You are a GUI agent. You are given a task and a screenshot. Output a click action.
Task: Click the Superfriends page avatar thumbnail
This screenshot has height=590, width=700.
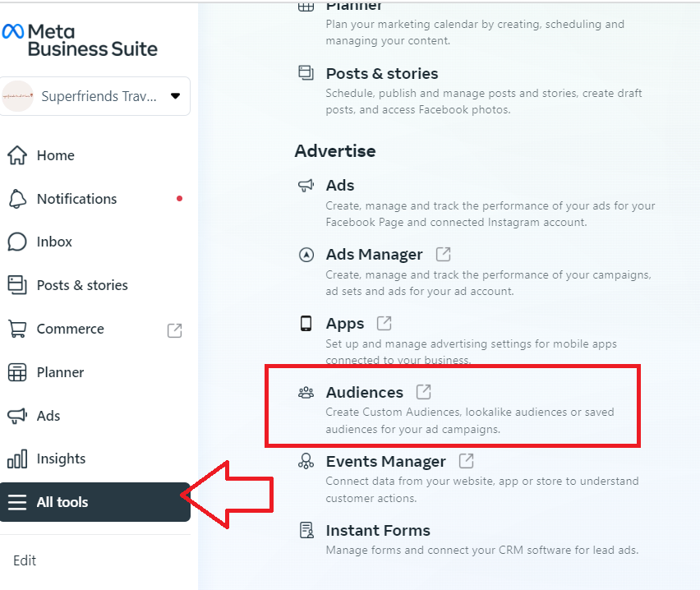pyautogui.click(x=18, y=96)
